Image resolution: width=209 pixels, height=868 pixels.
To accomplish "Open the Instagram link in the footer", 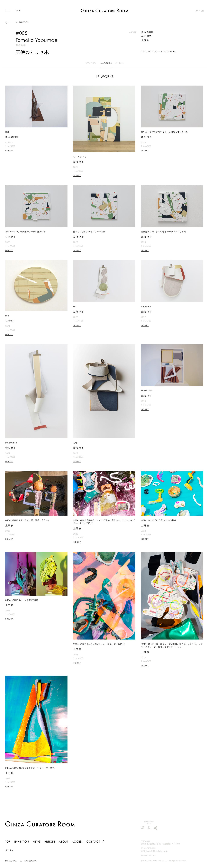I will point(11,860).
